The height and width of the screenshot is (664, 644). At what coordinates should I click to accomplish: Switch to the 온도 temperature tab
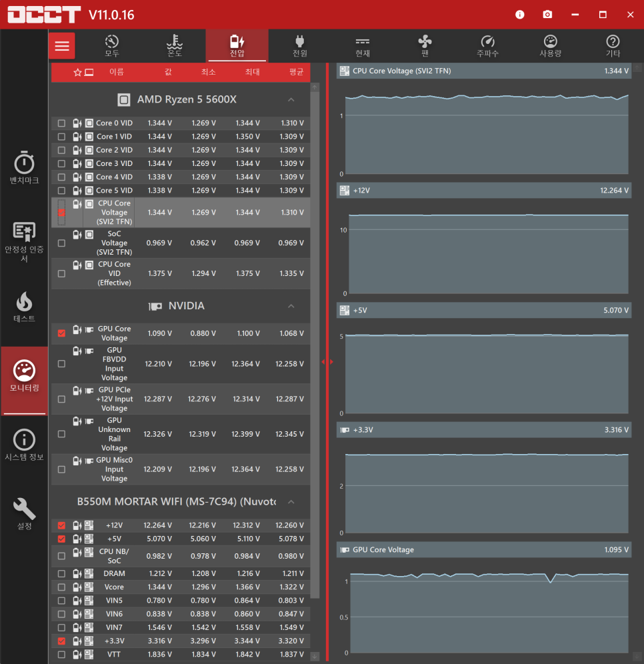[175, 46]
